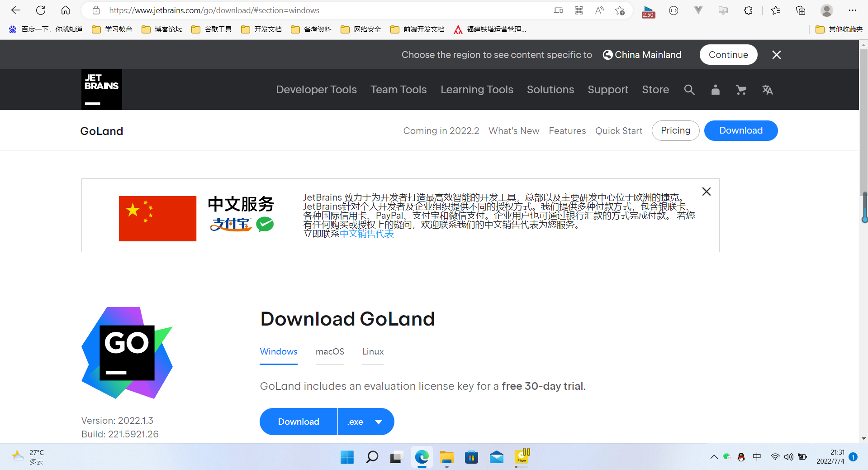Click the browser Back arrow

(x=16, y=10)
